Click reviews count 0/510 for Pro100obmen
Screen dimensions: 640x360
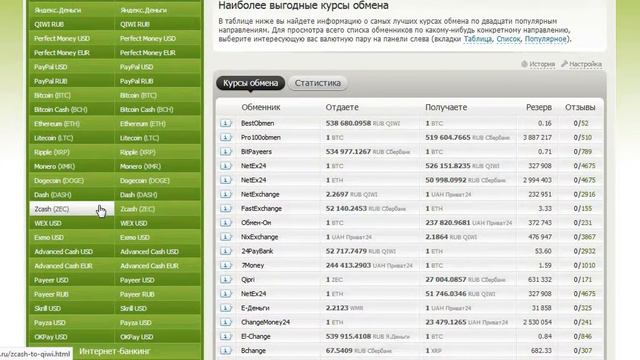click(582, 138)
